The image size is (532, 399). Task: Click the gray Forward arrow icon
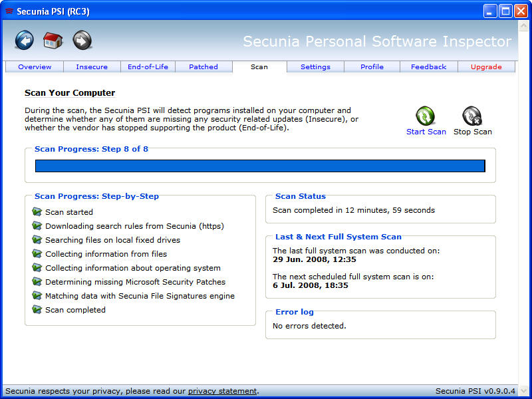(x=82, y=41)
